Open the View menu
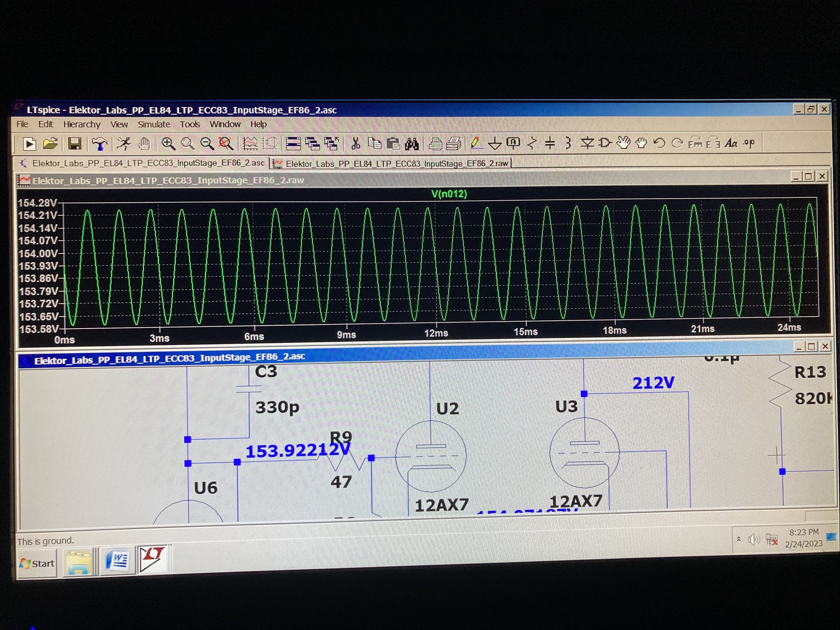840x630 pixels. tap(119, 124)
